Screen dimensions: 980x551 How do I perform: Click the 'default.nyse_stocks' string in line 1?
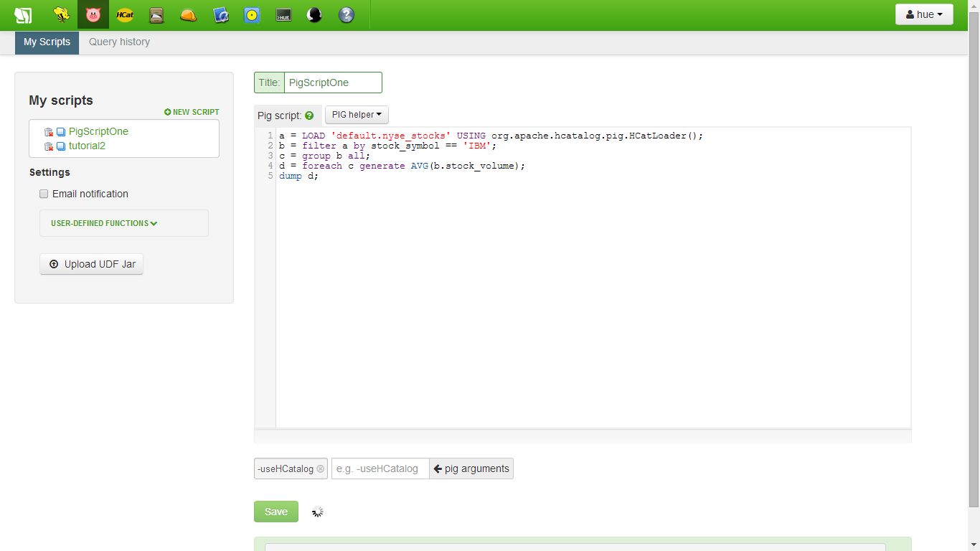391,136
